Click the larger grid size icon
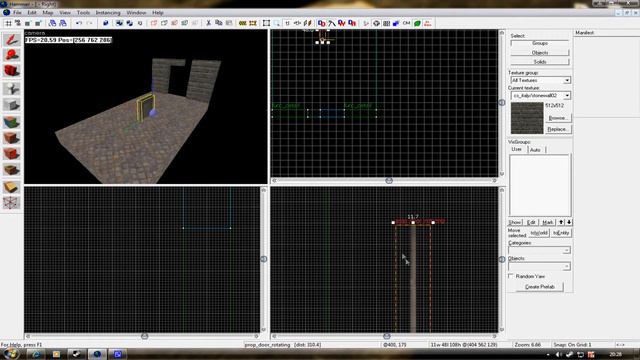 [38, 23]
